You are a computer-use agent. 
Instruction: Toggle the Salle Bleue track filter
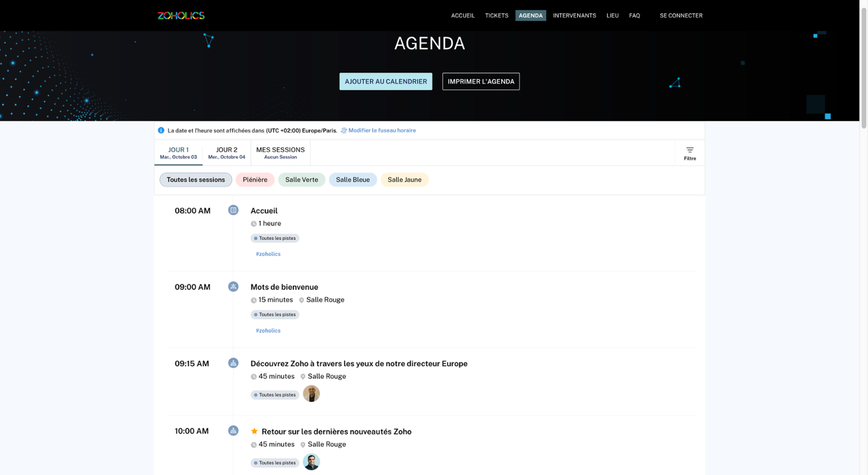click(x=353, y=180)
